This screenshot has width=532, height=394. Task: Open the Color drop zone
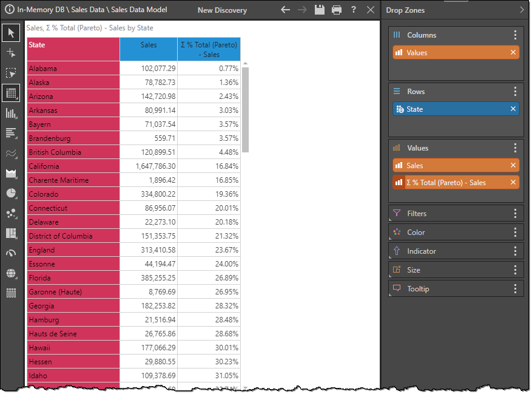416,233
